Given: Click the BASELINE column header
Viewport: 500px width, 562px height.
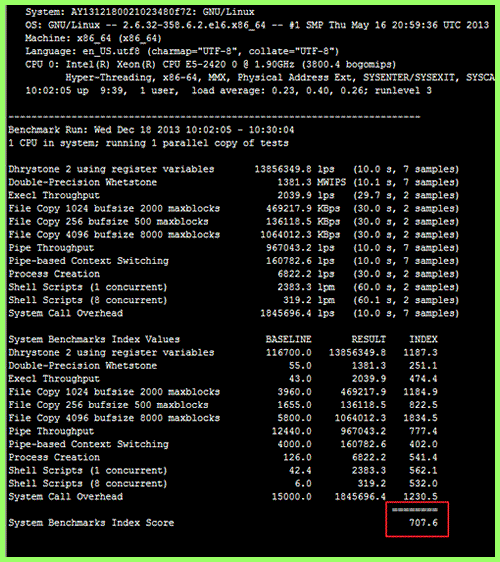Looking at the screenshot, I should point(289,339).
